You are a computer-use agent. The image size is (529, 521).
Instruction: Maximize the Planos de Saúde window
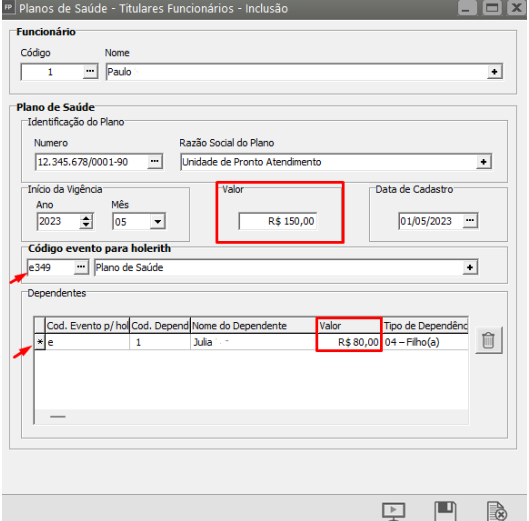click(492, 8)
